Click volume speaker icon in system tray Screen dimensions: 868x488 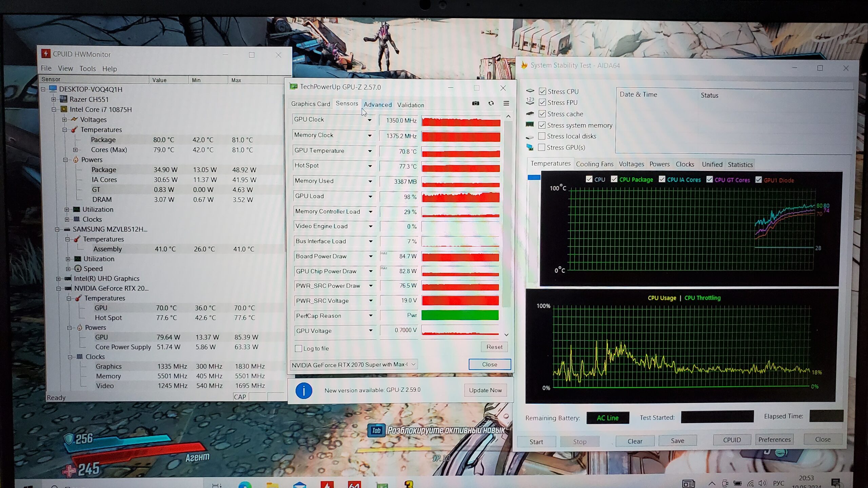[762, 483]
